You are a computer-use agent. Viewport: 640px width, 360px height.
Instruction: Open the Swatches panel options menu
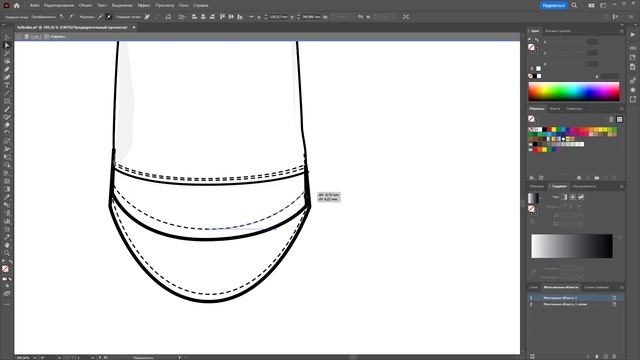pos(622,109)
